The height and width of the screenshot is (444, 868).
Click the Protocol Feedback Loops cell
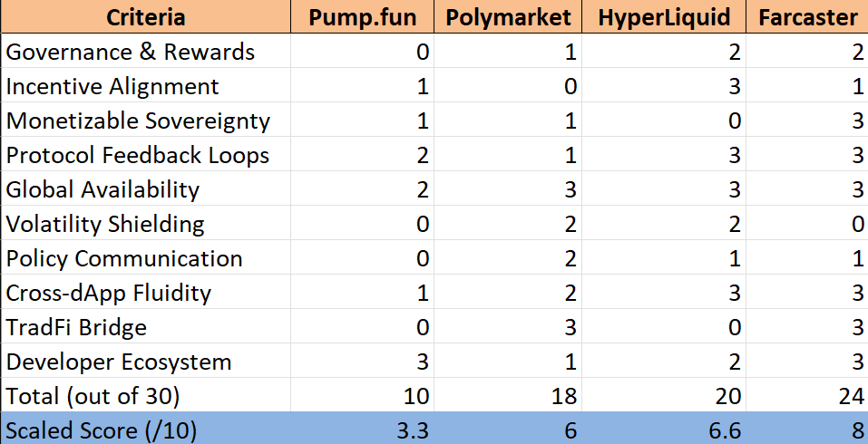pyautogui.click(x=146, y=154)
